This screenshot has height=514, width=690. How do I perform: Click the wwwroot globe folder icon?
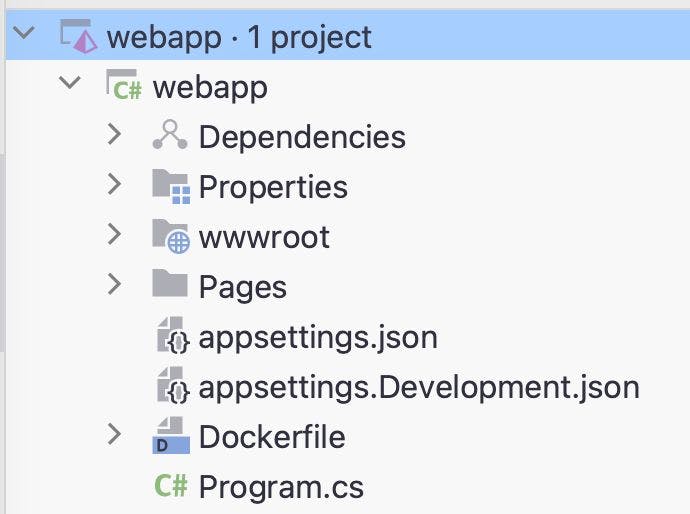coord(171,236)
